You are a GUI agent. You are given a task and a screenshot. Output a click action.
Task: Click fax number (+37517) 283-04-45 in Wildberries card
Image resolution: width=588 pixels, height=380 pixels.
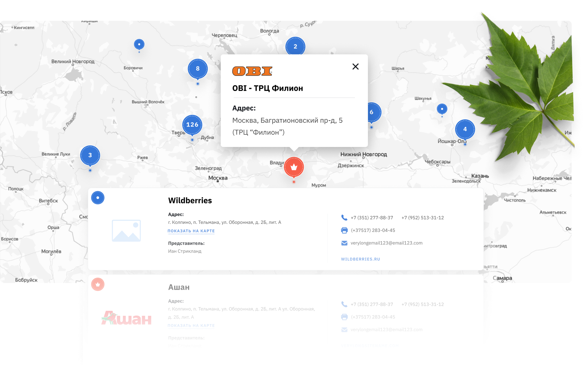373,230
